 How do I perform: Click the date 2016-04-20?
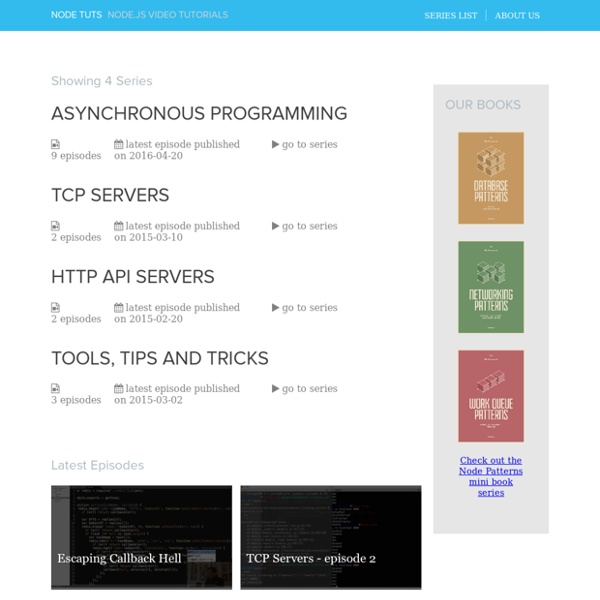(x=156, y=156)
